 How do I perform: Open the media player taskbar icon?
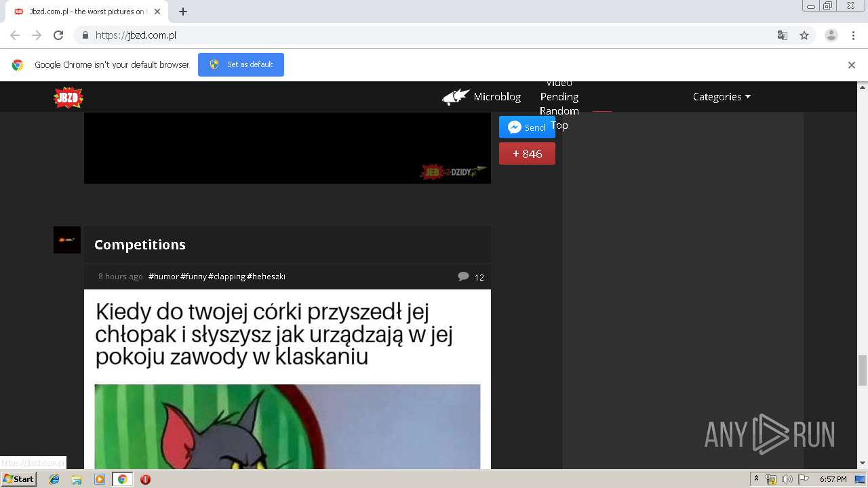coord(100,479)
